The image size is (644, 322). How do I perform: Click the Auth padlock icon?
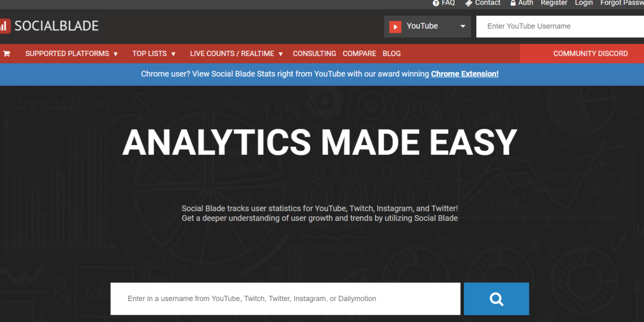coord(513,3)
